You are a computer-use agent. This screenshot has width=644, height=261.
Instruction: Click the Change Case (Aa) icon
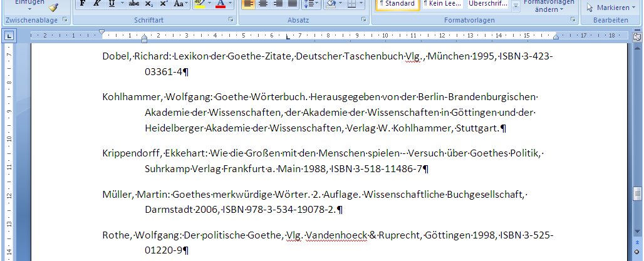pyautogui.click(x=180, y=4)
